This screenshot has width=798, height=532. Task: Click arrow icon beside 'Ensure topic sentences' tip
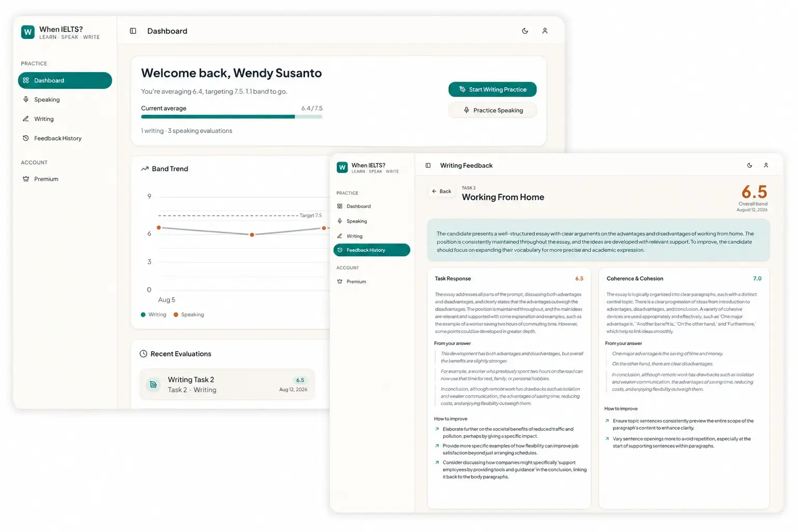coord(607,421)
